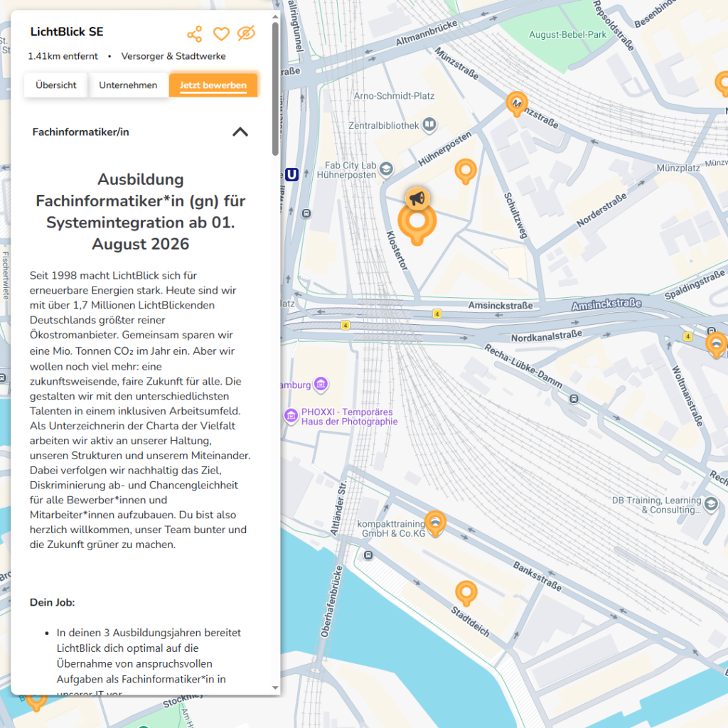Favorite LichtBlick SE with the heart icon

pyautogui.click(x=221, y=34)
